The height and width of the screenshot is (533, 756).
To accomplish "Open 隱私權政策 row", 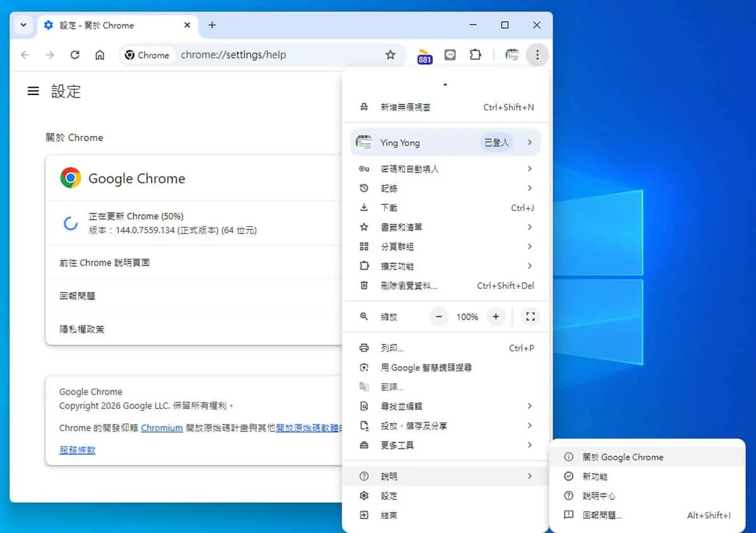I will 194,329.
